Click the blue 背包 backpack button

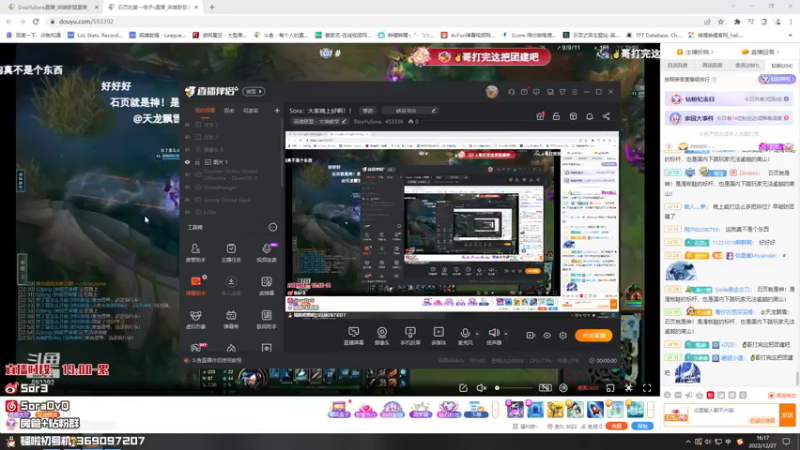tap(642, 426)
